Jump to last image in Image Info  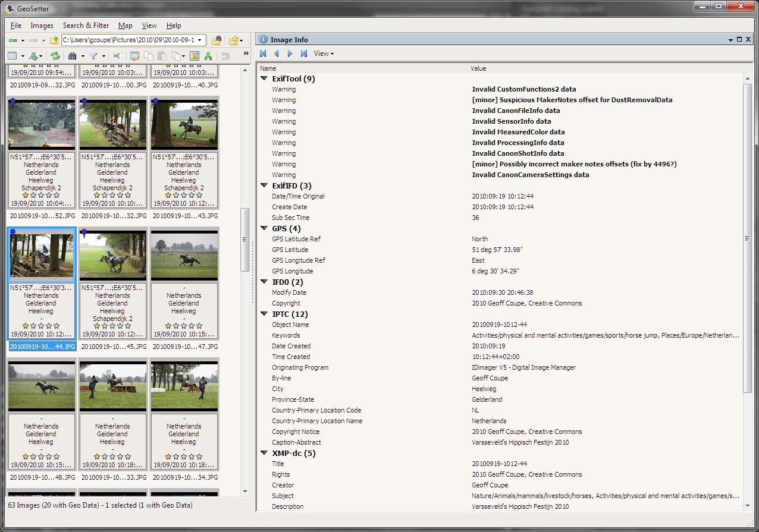tap(304, 53)
